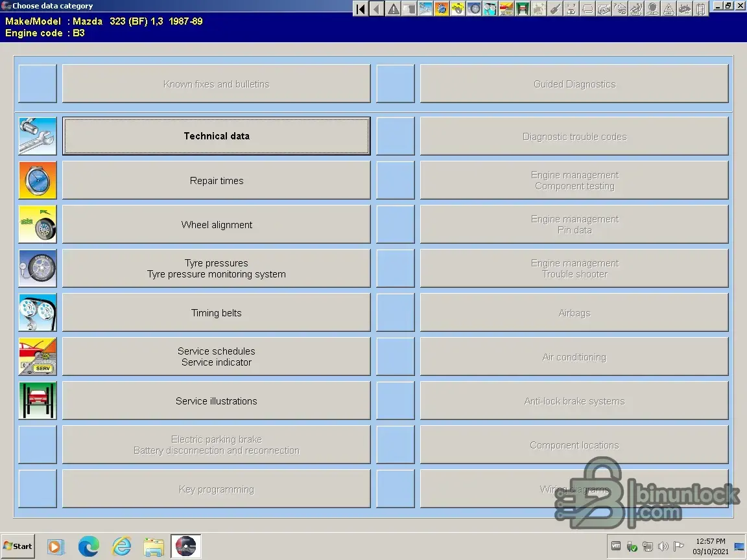
Task: Open Microsoft Edge from taskbar
Action: (89, 546)
